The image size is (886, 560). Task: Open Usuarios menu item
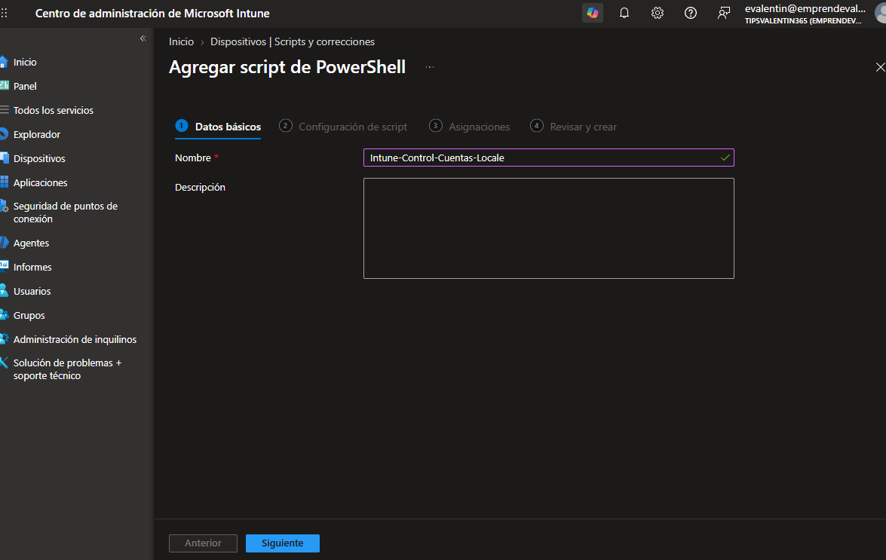pos(32,292)
